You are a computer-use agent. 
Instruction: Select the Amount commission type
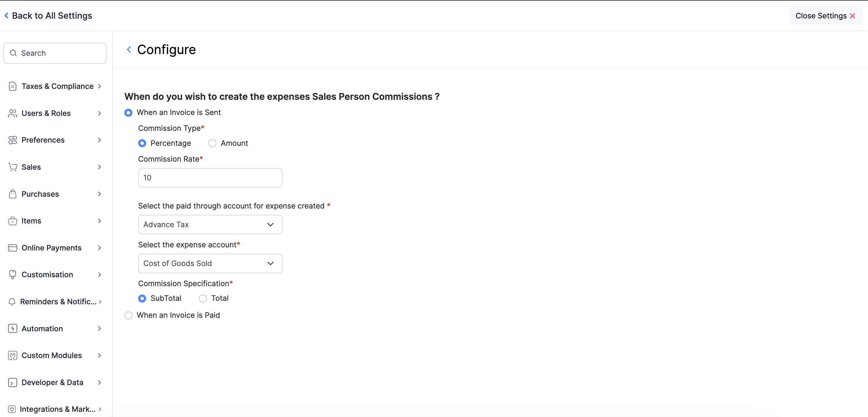(212, 143)
